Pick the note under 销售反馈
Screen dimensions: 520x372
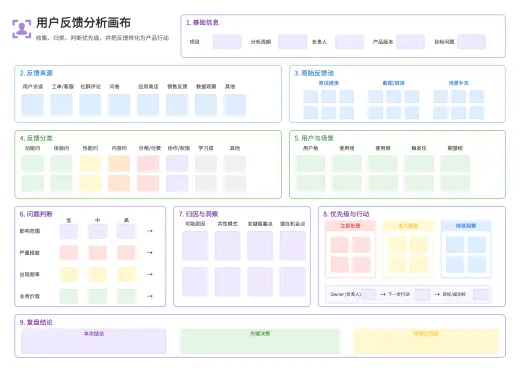(177, 105)
